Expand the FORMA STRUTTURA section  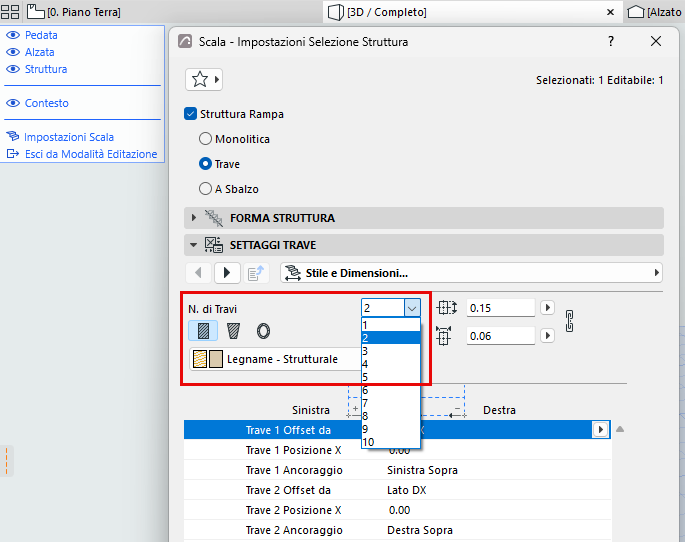194,217
